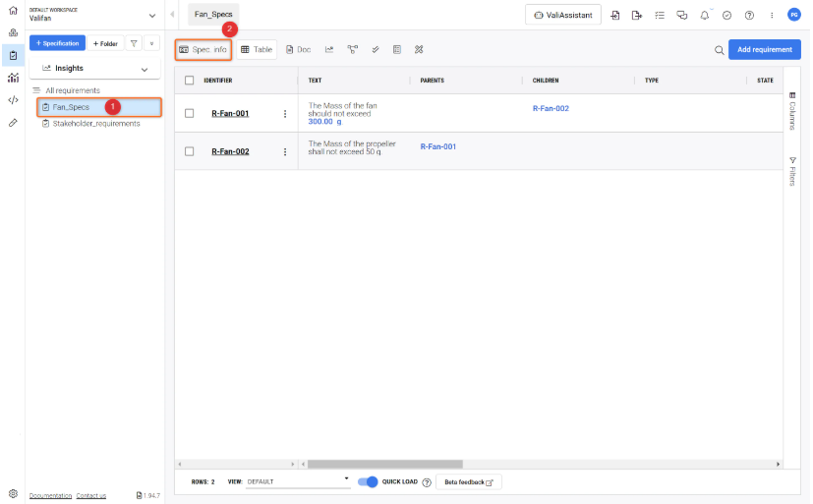Viewport: 813px width, 504px height.
Task: Open the notifications bell
Action: [705, 15]
